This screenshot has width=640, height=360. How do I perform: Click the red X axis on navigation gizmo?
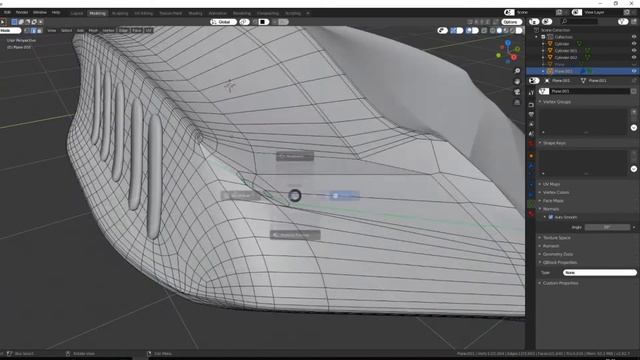click(514, 58)
